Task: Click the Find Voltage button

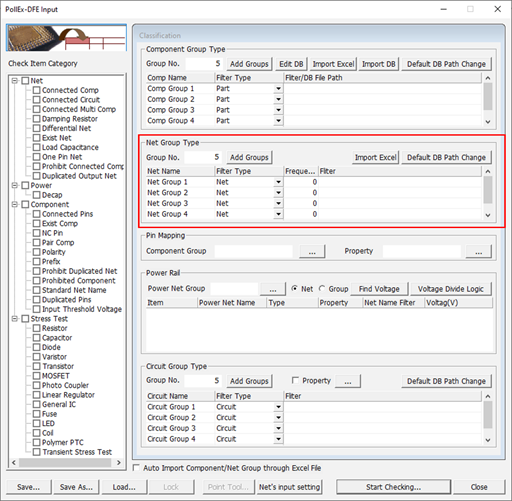Action: point(379,289)
